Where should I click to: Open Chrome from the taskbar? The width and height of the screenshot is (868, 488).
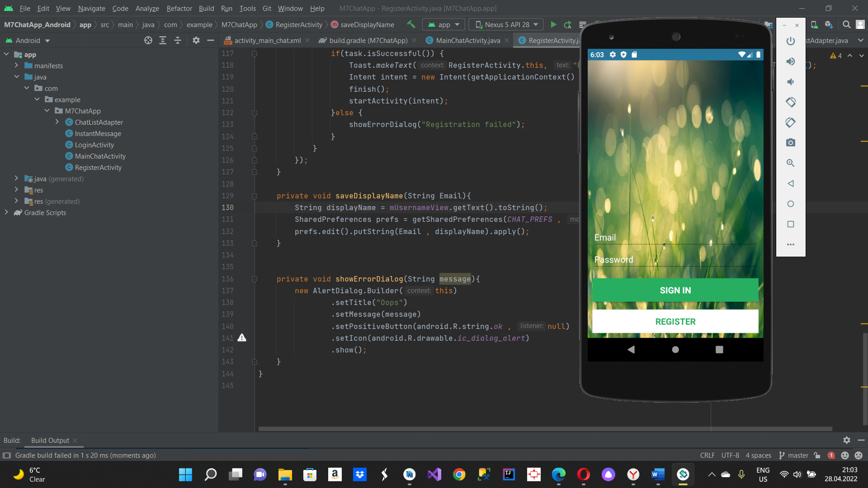459,474
